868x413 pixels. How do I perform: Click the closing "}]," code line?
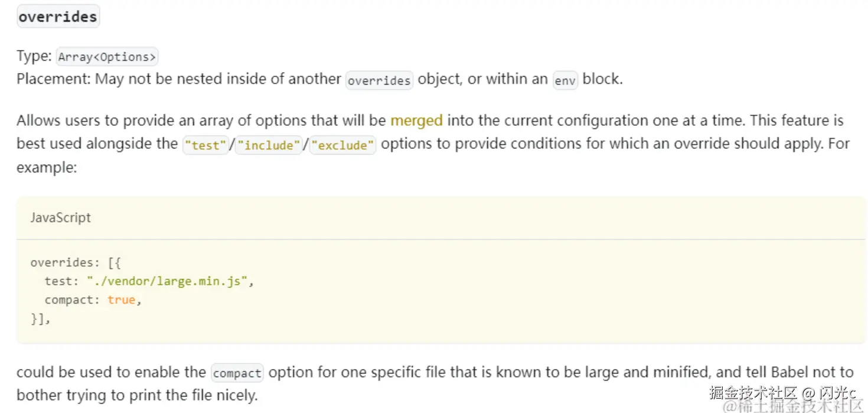(x=40, y=319)
